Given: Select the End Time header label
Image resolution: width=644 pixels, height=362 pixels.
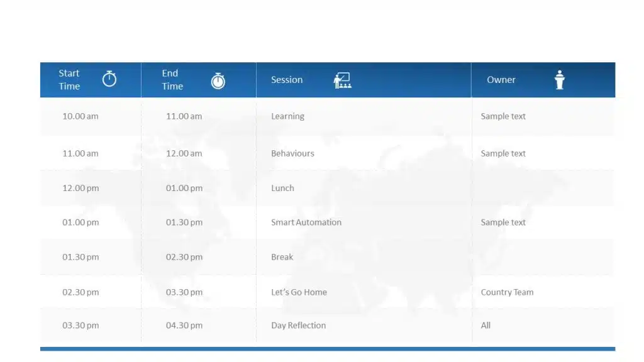Looking at the screenshot, I should click(x=172, y=80).
